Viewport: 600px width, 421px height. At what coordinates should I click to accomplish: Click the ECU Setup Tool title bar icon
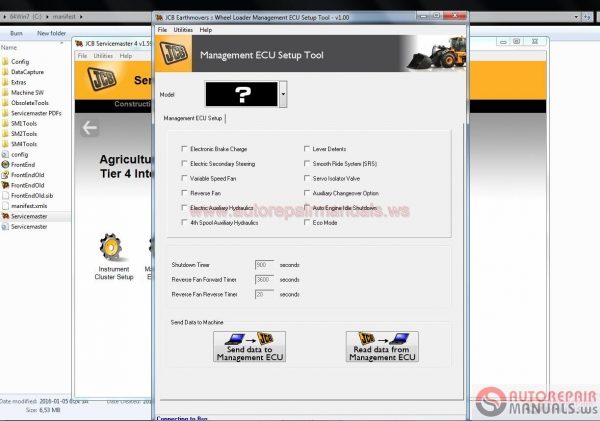[x=159, y=18]
